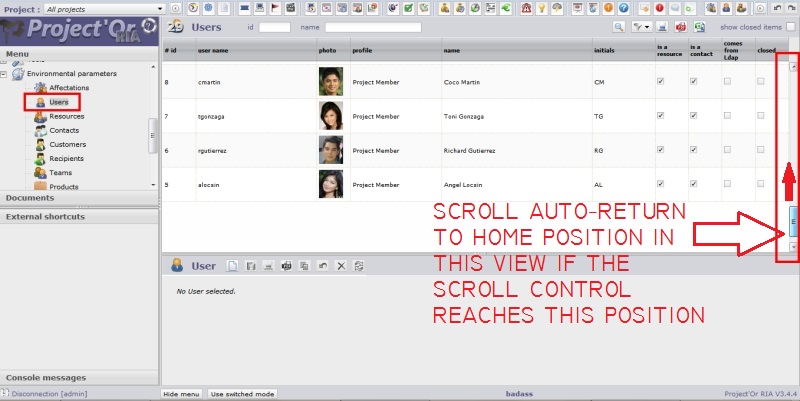
Task: Click the Hide menu button
Action: [182, 394]
